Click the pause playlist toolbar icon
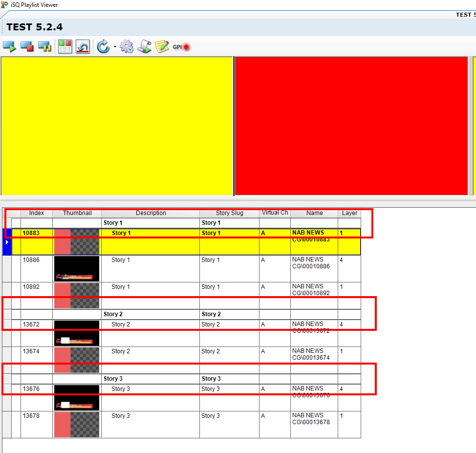The width and height of the screenshot is (476, 453). pos(44,47)
